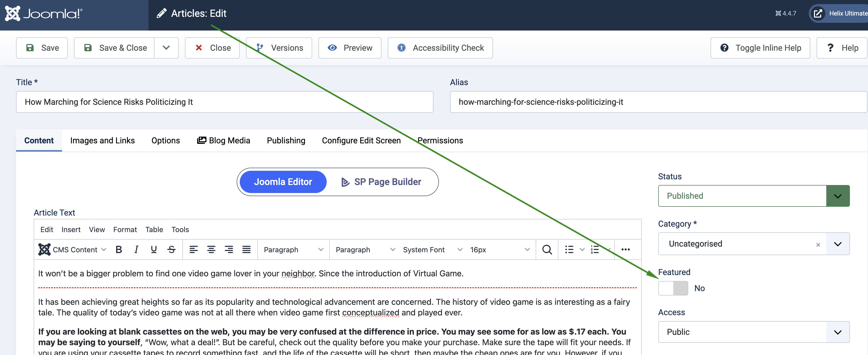Center align the article text
Image resolution: width=868 pixels, height=355 pixels.
coord(211,249)
